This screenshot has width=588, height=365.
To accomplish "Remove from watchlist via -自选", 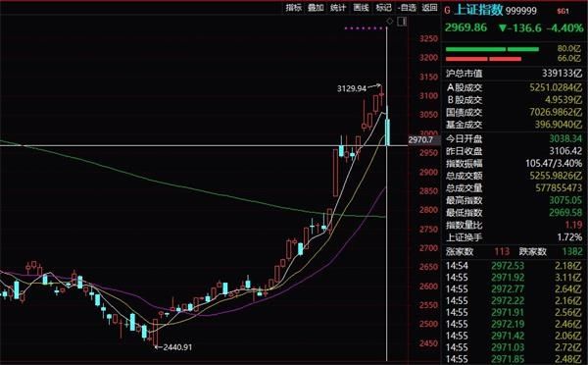I will coord(408,8).
